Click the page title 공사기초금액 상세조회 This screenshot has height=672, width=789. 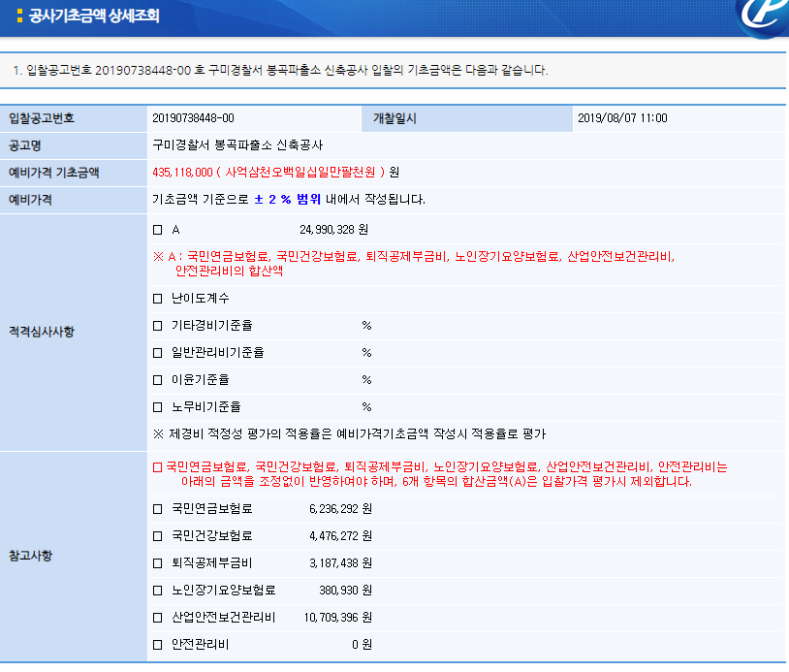94,16
